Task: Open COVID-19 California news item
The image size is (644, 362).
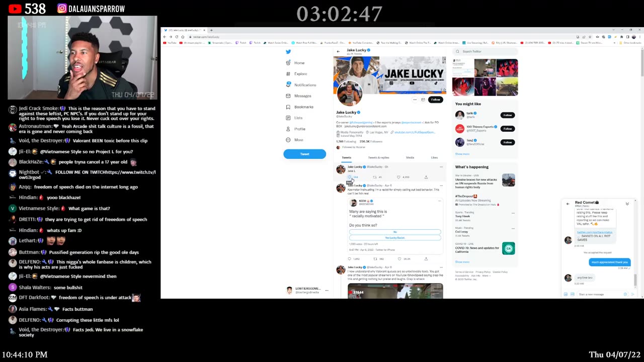Action: coord(485,248)
